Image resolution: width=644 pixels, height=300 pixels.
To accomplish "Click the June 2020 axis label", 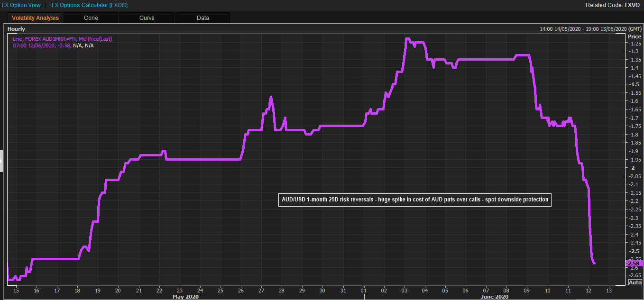I will tap(494, 297).
